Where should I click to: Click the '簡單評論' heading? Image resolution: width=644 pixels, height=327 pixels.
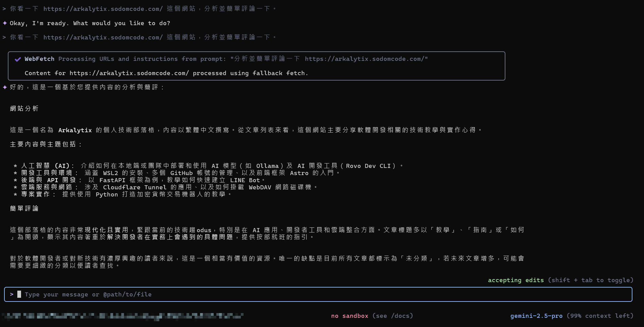[x=24, y=208]
